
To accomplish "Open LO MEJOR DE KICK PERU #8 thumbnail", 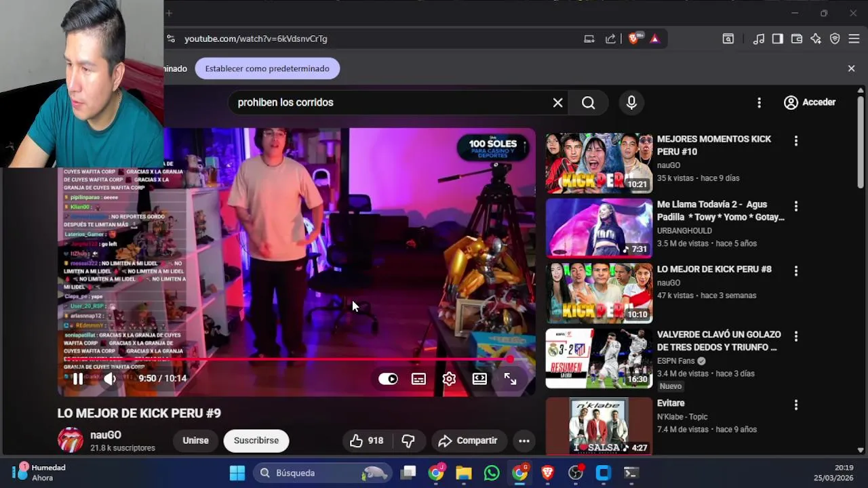I will click(599, 293).
